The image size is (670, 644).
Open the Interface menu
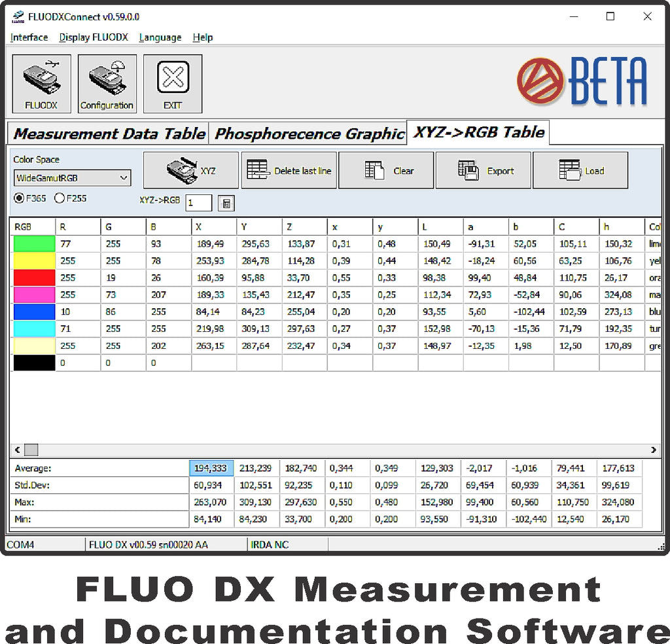click(x=29, y=37)
